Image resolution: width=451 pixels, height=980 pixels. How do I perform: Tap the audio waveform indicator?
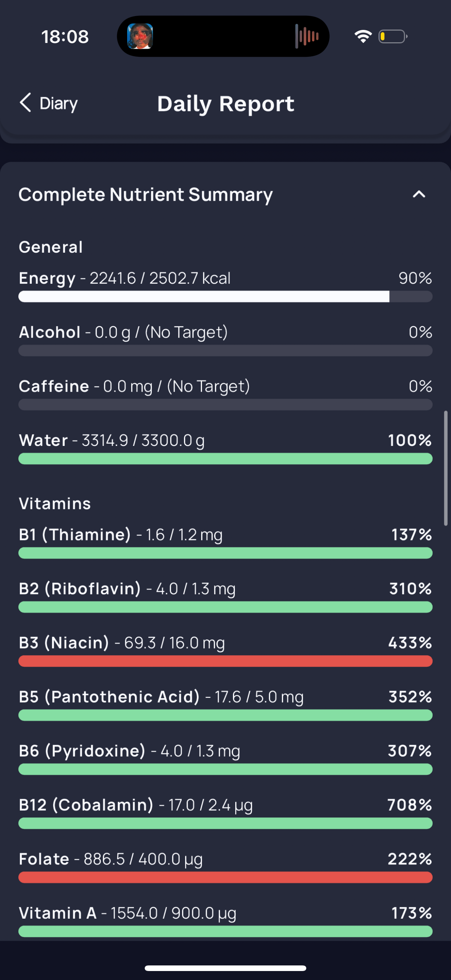(307, 36)
